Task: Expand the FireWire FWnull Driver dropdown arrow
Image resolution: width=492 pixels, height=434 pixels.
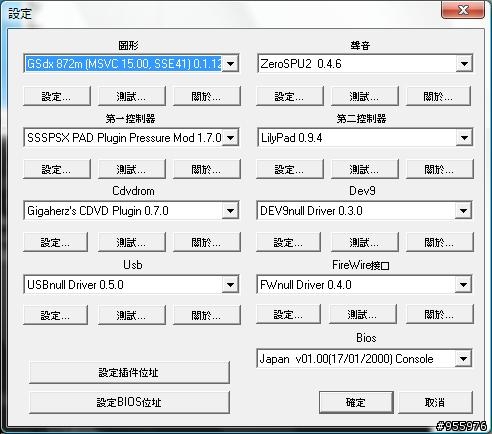Action: pyautogui.click(x=463, y=285)
